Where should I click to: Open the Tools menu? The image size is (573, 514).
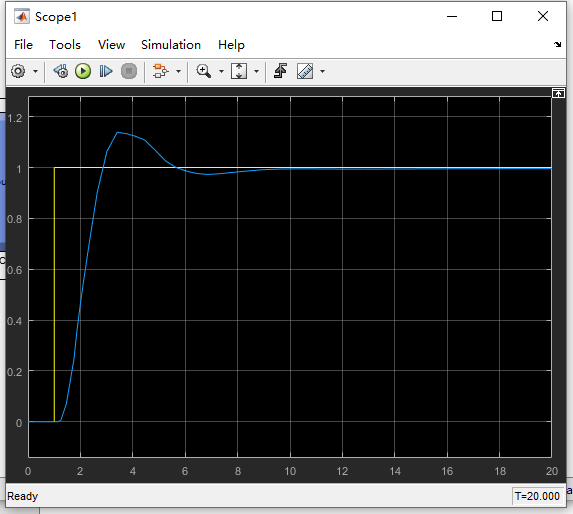pyautogui.click(x=65, y=45)
